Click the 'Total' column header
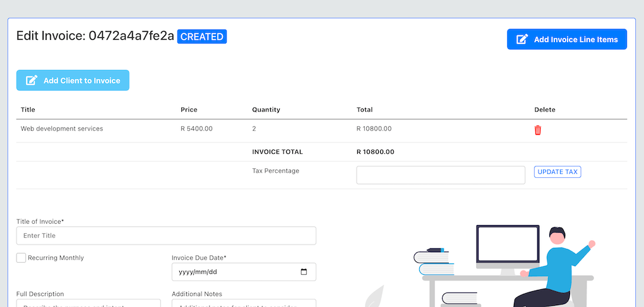 click(x=365, y=110)
